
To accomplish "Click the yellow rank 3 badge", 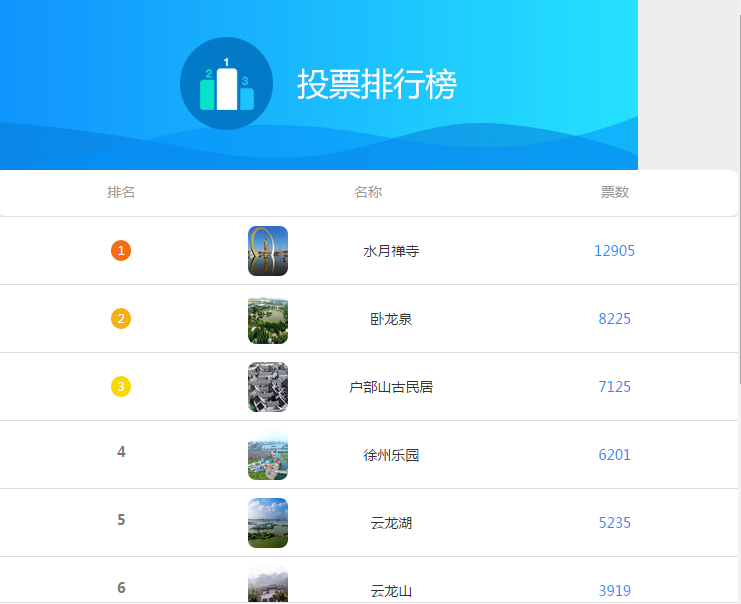I will (x=121, y=387).
